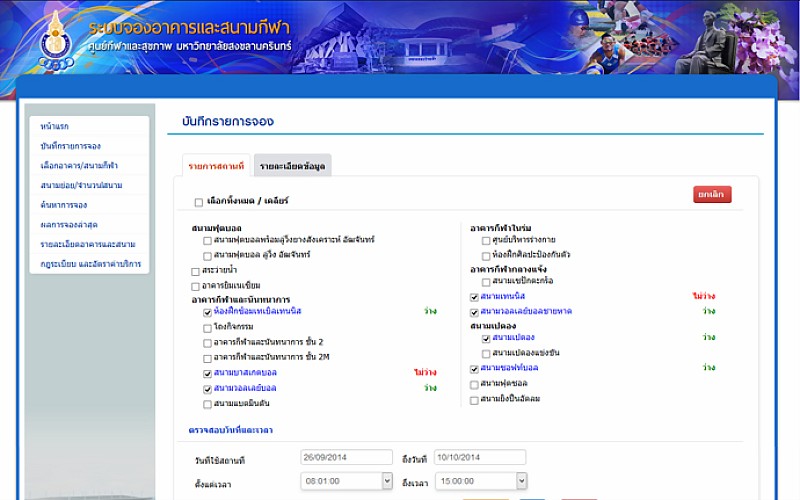The image size is (800, 500).
Task: Open ค้นหาการจอง in the sidebar
Action: (x=64, y=205)
